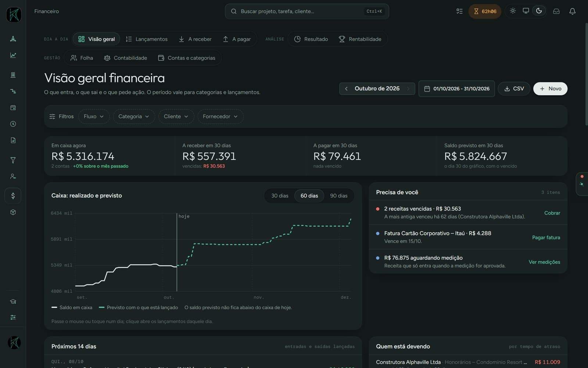Screen dimensions: 588x368
Task: Open the inbox tray icon
Action: click(x=556, y=11)
